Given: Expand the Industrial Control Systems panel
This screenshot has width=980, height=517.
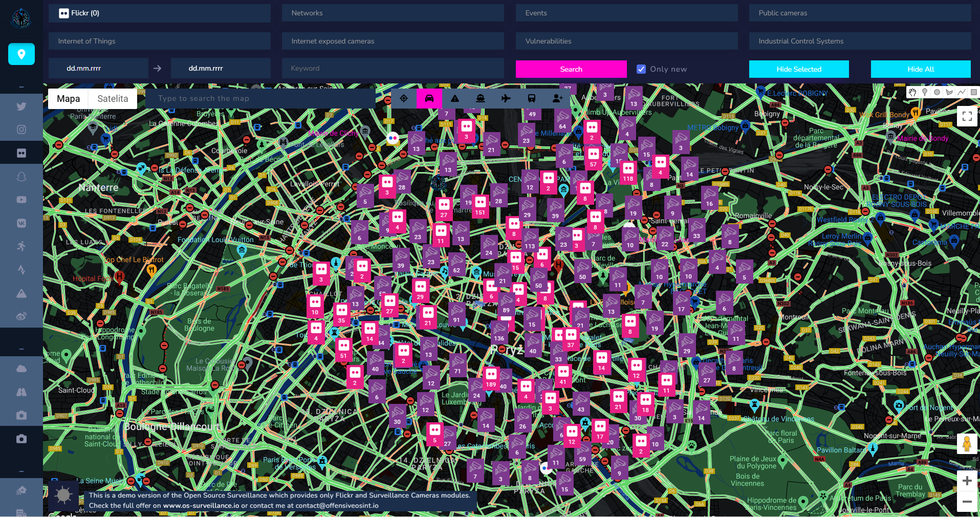Looking at the screenshot, I should tap(860, 41).
